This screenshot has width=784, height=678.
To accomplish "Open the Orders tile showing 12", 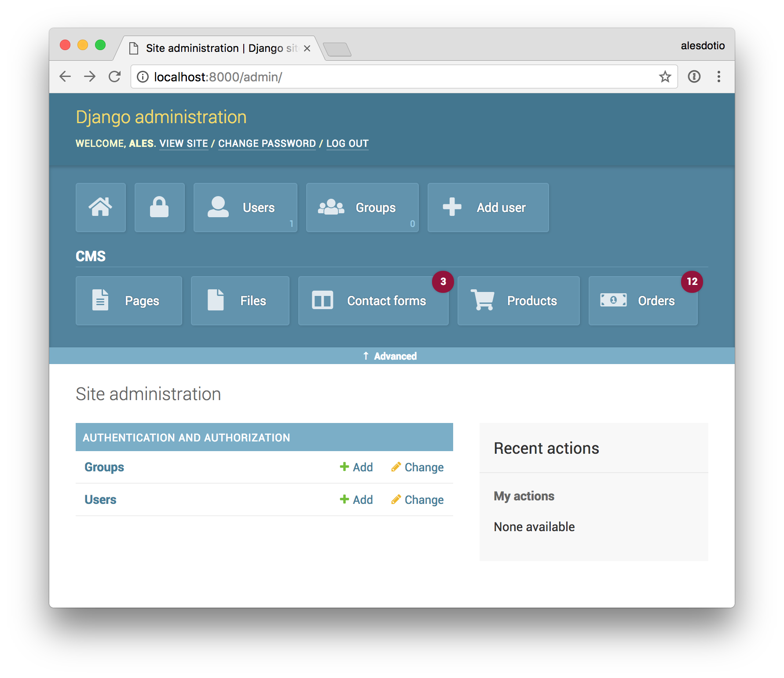I will coord(642,301).
